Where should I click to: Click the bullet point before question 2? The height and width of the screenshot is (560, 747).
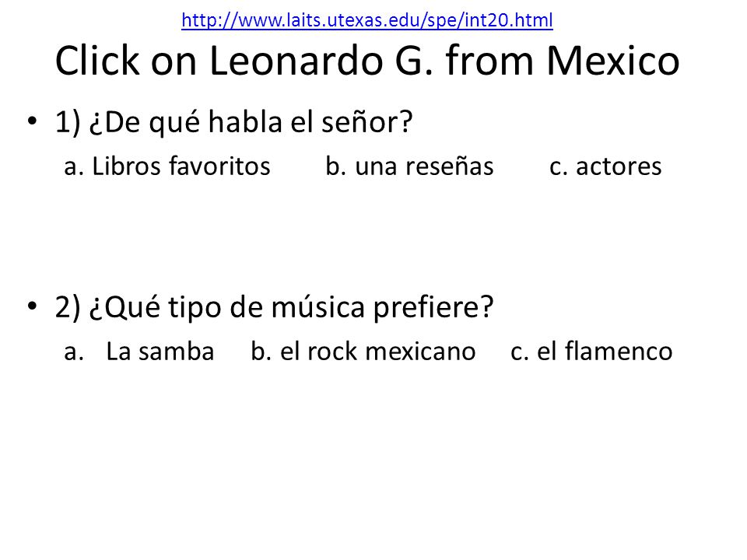point(32,305)
